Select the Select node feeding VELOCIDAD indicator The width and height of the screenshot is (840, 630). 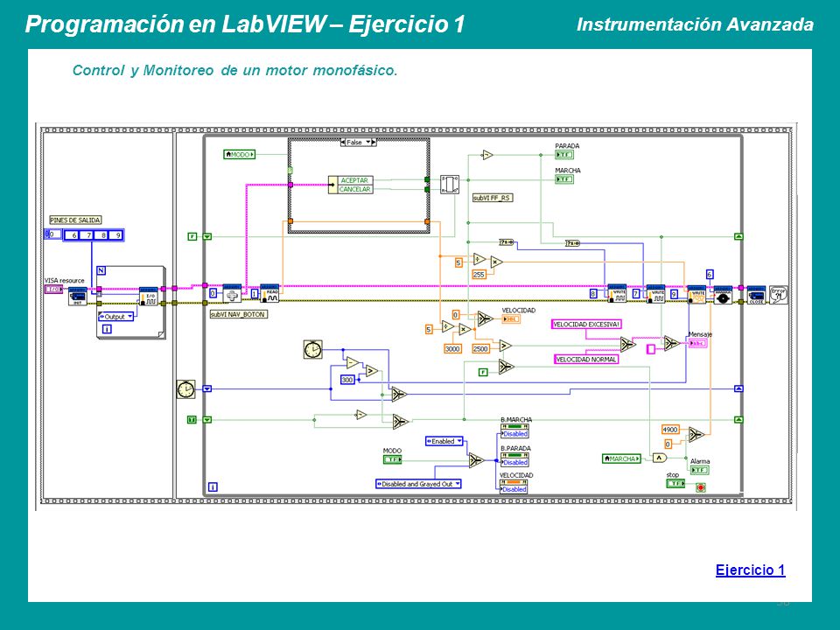(484, 318)
